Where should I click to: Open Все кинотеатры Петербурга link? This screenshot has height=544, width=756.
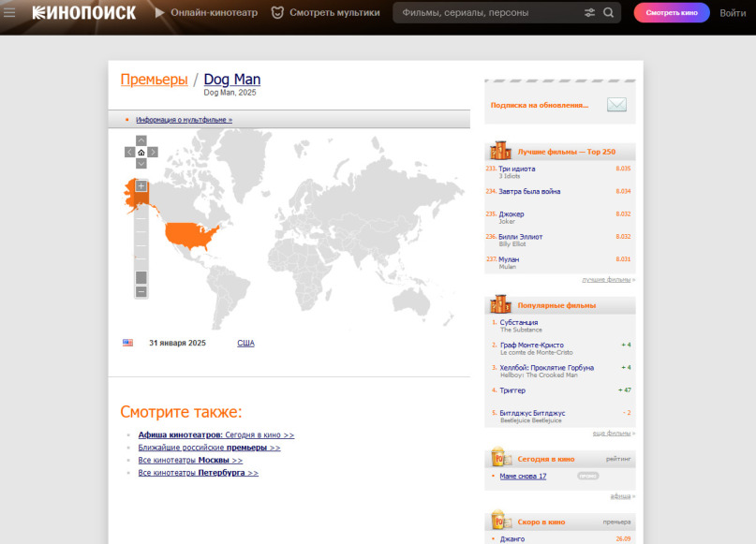[x=199, y=473]
